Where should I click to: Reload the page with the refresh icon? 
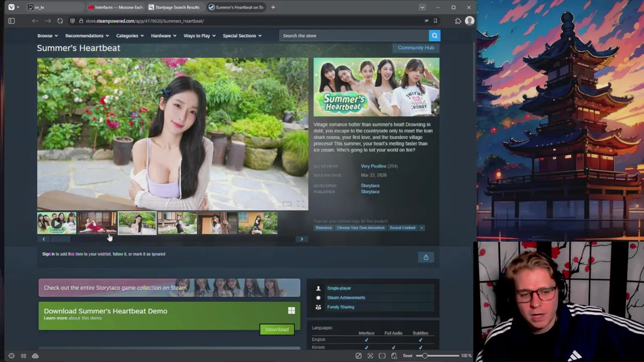point(60,21)
